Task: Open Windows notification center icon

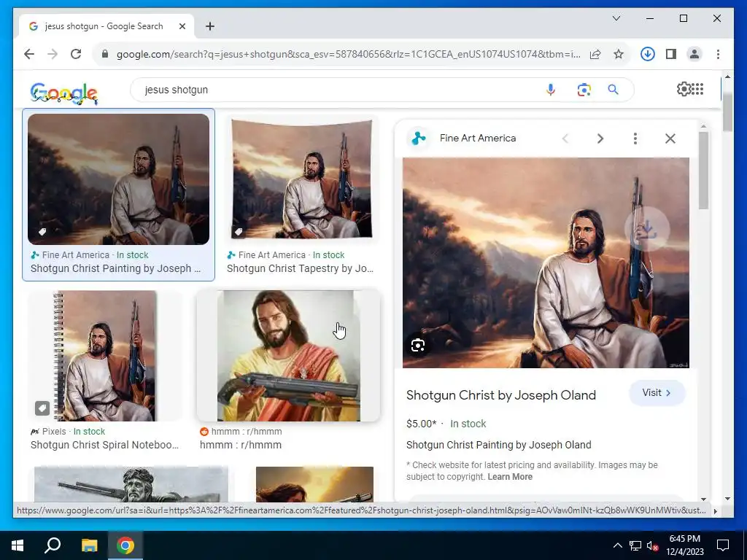Action: 723,545
